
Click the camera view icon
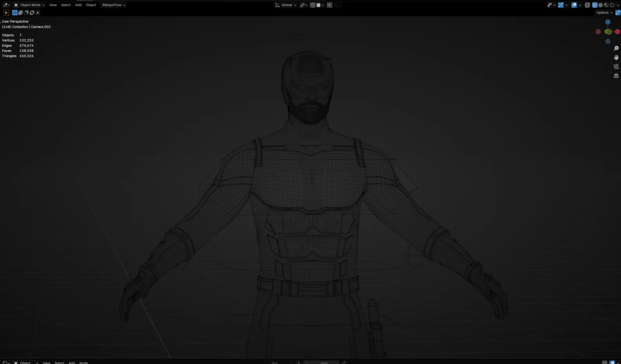click(616, 66)
